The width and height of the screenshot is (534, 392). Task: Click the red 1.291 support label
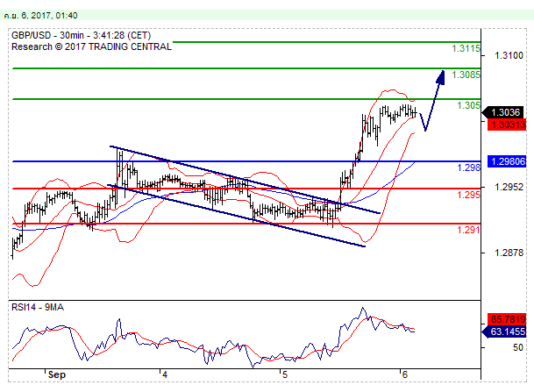pos(468,230)
